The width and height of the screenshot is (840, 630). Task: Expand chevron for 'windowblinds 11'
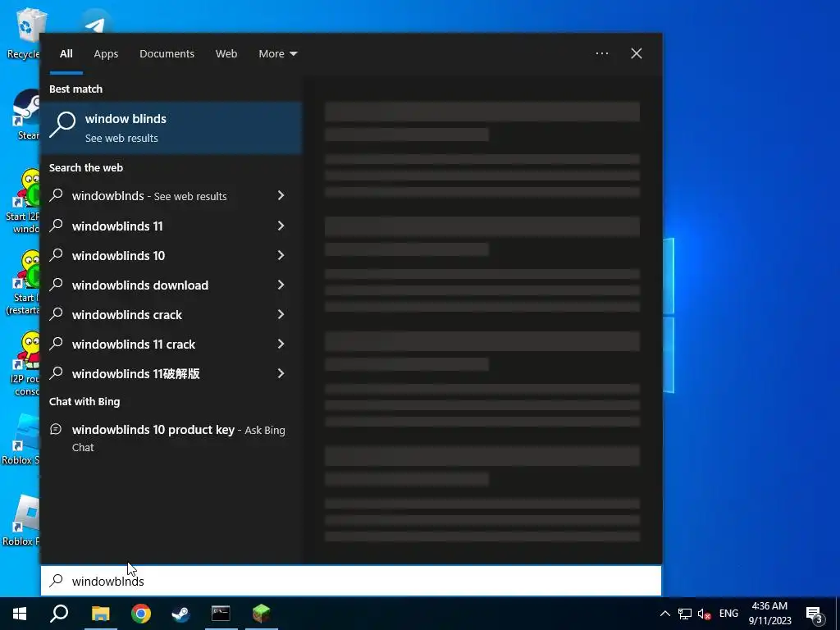[x=281, y=226]
